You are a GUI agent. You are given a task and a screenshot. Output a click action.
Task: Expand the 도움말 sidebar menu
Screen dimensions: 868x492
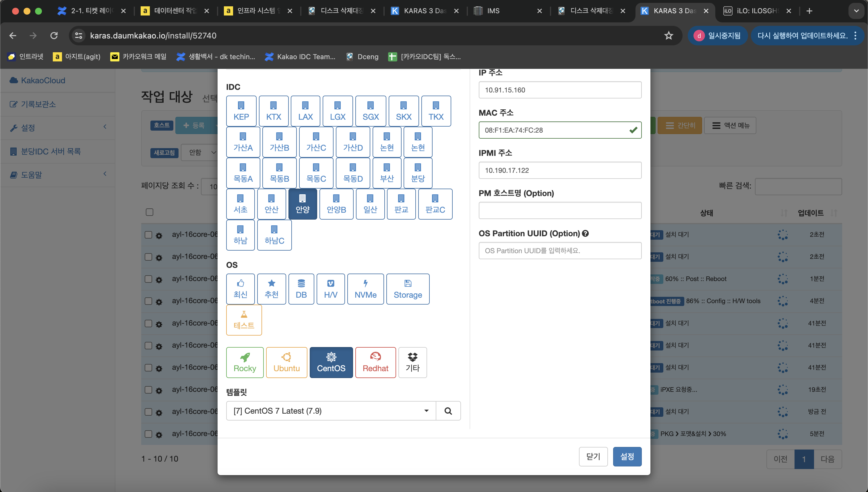tap(57, 175)
